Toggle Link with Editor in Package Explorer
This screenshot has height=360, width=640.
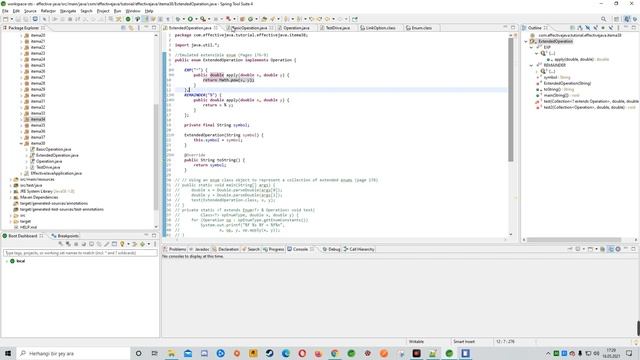tap(131, 28)
